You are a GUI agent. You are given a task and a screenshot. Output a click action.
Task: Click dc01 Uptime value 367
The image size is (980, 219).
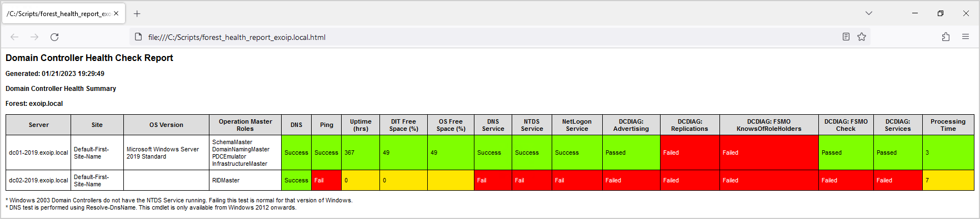(x=361, y=152)
